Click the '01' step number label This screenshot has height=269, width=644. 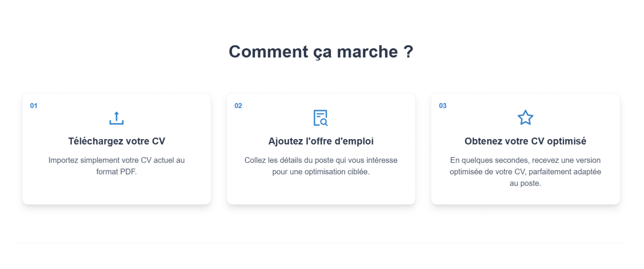tap(34, 106)
